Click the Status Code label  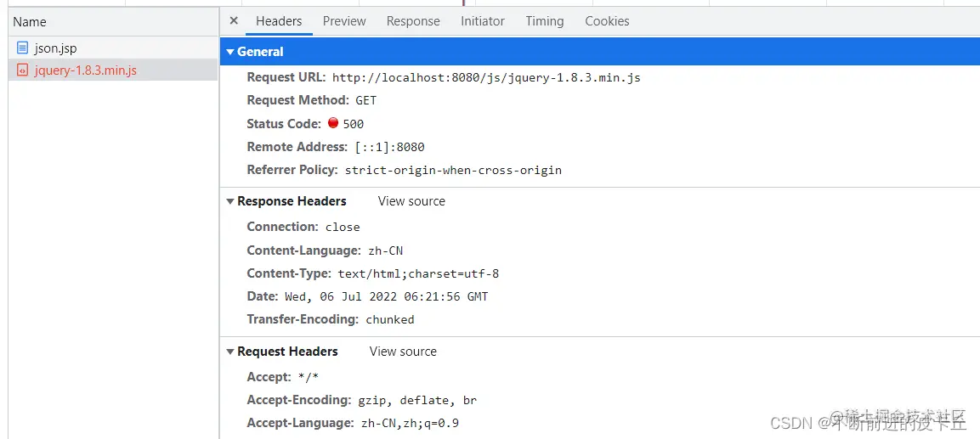coord(284,124)
